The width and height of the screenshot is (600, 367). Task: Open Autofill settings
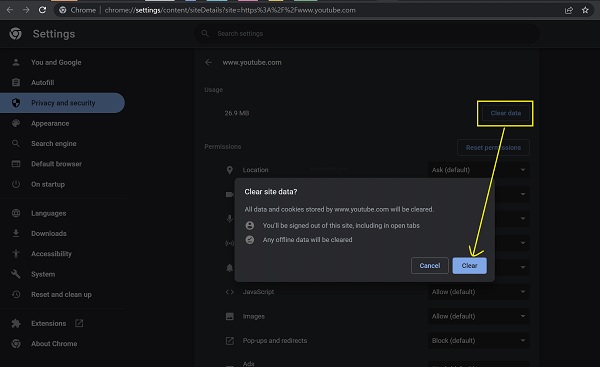pyautogui.click(x=62, y=83)
